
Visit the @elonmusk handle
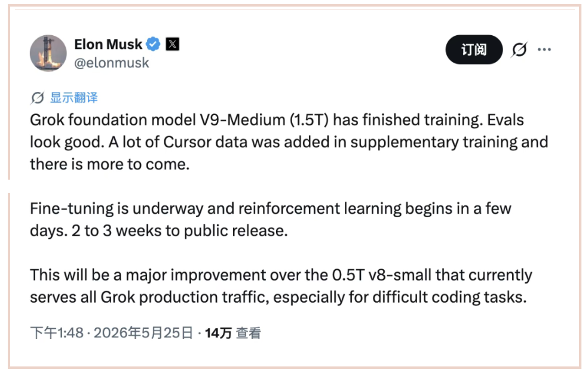tap(111, 63)
